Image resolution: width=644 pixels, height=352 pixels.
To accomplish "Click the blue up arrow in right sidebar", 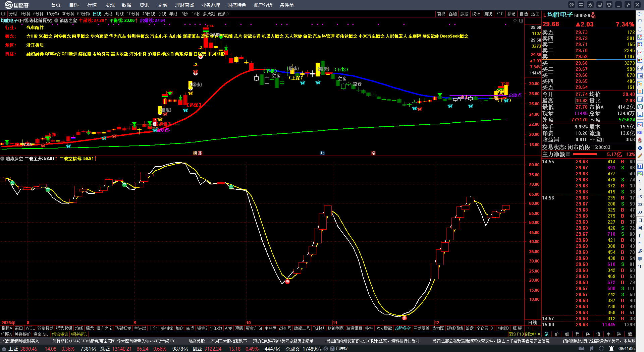I will tap(640, 22).
